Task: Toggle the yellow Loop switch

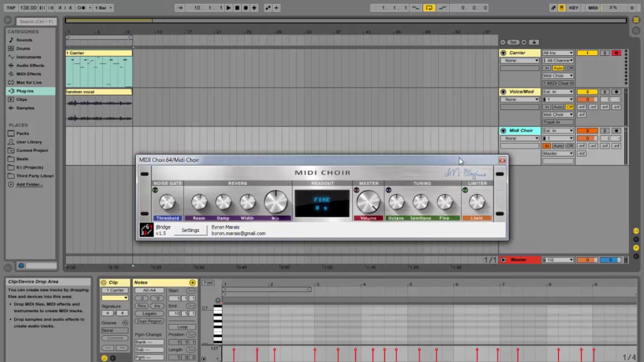Action: pyautogui.click(x=429, y=8)
